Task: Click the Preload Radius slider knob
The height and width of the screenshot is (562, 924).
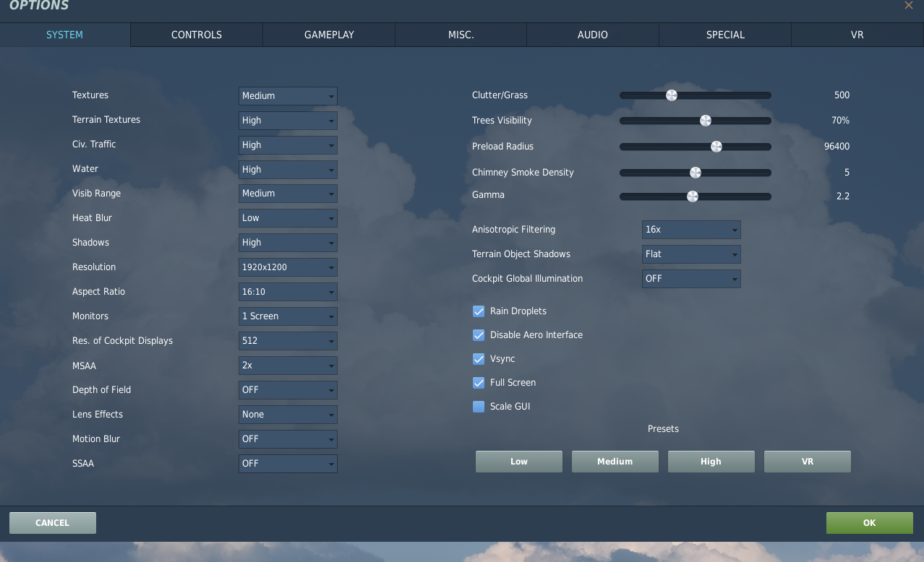Action: coord(716,147)
